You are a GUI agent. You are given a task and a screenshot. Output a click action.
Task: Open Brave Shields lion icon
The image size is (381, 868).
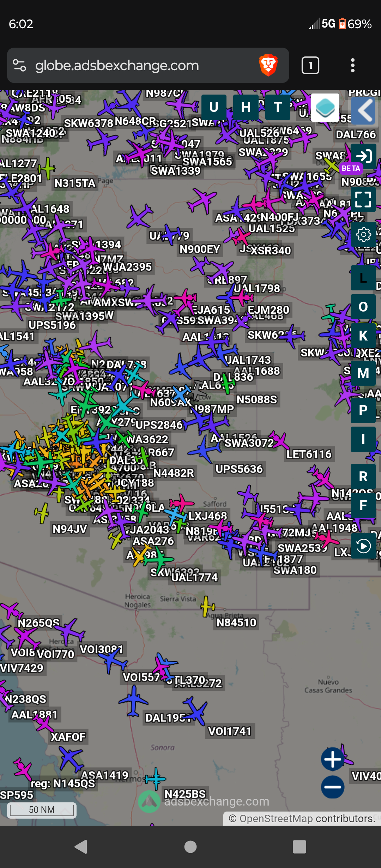coord(268,65)
